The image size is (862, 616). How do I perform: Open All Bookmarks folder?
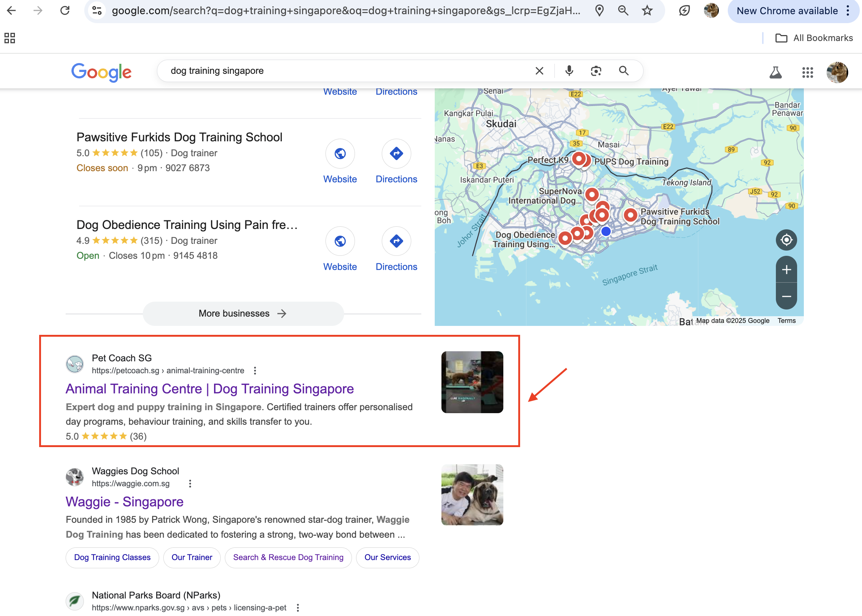(814, 38)
